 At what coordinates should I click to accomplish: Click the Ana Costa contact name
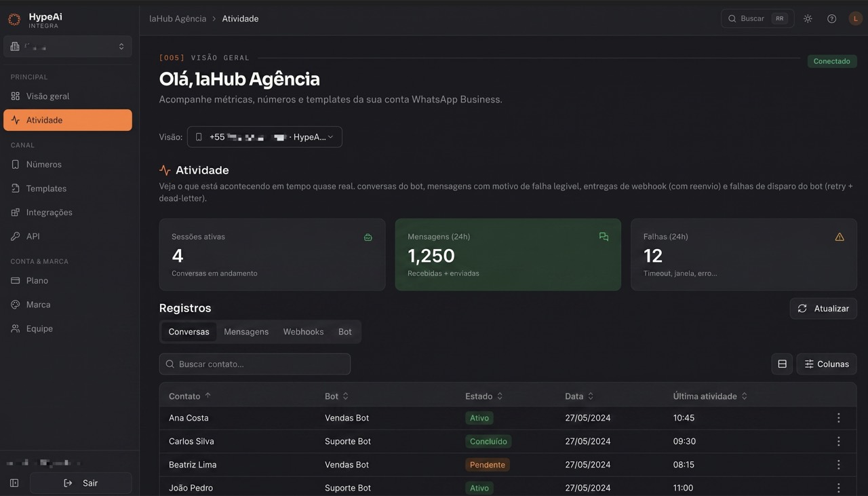[x=189, y=418]
